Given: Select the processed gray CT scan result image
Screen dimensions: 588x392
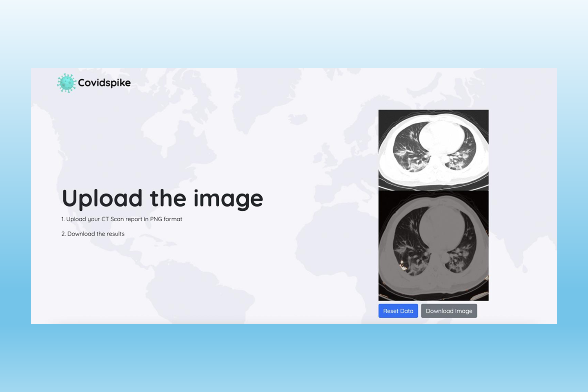Looking at the screenshot, I should 434,246.
